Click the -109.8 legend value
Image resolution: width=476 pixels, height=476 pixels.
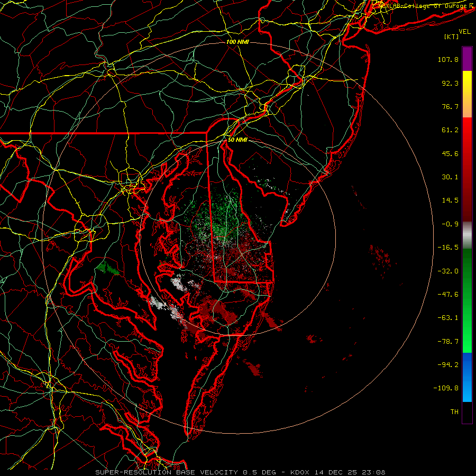pos(446,388)
